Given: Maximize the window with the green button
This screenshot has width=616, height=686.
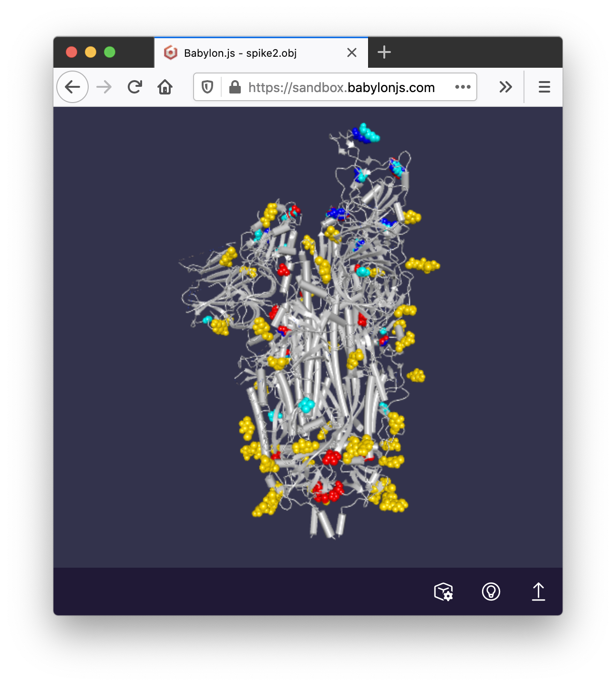Looking at the screenshot, I should point(110,52).
